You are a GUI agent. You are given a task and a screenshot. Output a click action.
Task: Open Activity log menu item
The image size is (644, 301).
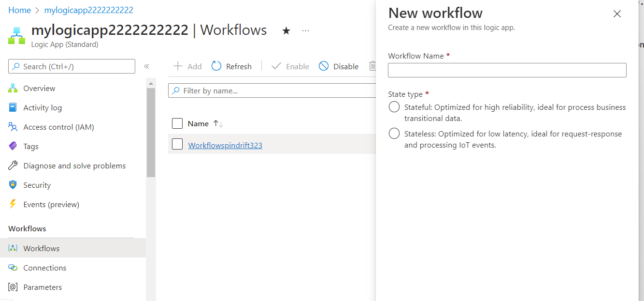coord(73,107)
